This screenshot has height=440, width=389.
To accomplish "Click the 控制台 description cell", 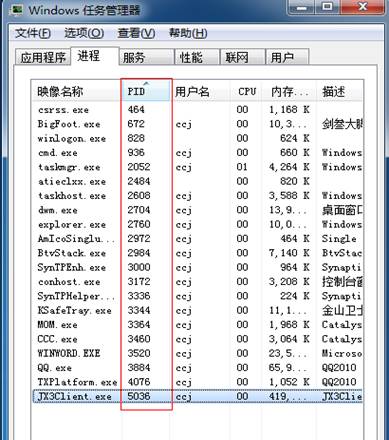I will (342, 282).
